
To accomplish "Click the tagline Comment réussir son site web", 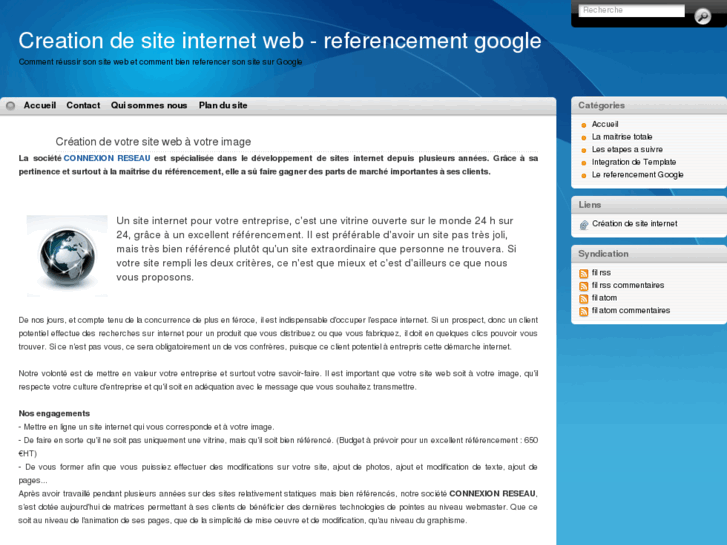I will tap(160, 62).
